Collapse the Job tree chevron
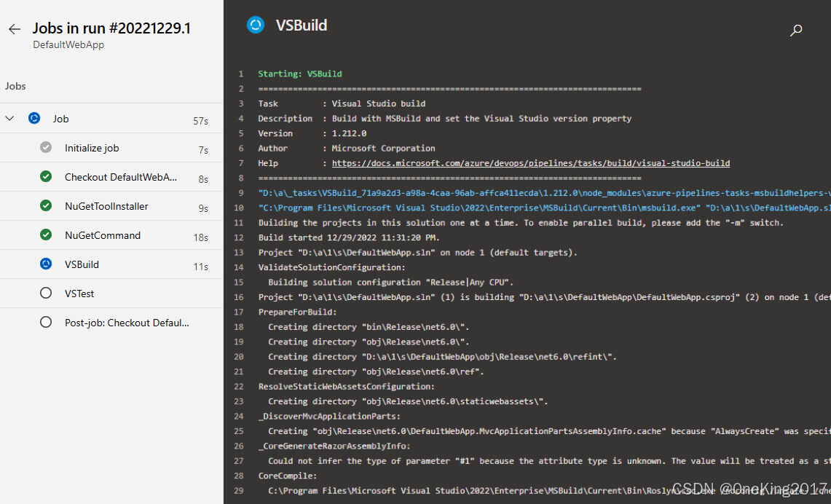831x504 pixels. (x=9, y=118)
